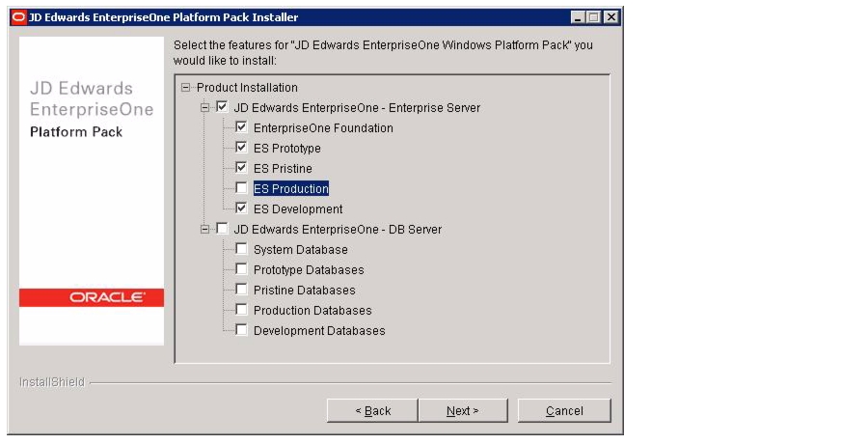The height and width of the screenshot is (444, 868).
Task: Go back with the Back button
Action: coord(372,411)
